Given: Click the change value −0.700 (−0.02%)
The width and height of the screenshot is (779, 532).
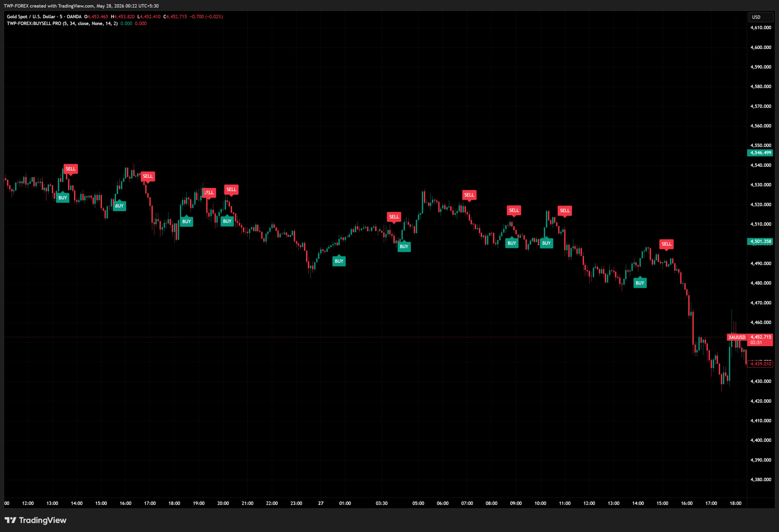Looking at the screenshot, I should click(x=206, y=17).
